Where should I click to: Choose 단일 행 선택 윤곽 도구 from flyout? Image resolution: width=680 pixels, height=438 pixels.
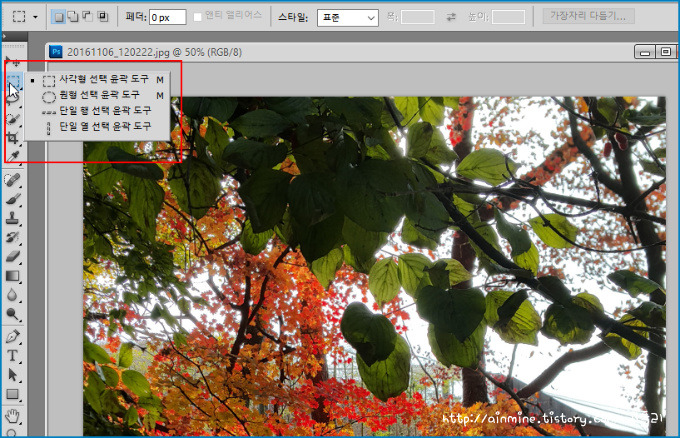(98, 111)
